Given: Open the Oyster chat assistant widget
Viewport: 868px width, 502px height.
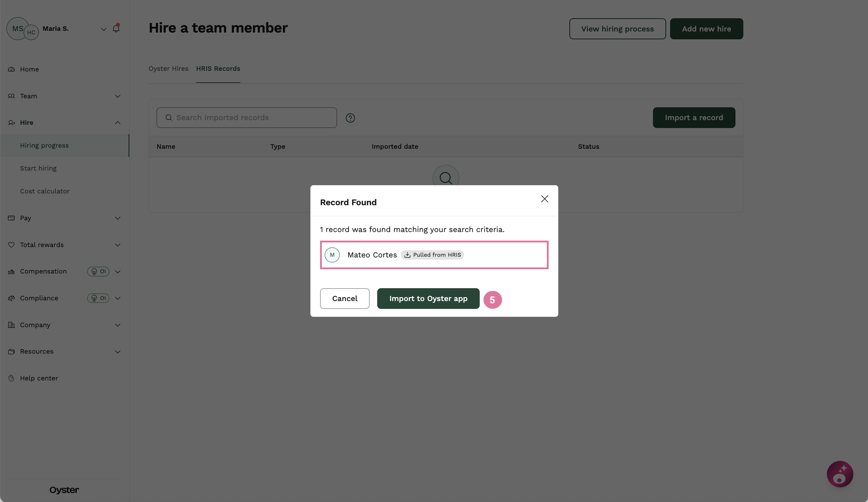Looking at the screenshot, I should [x=840, y=474].
